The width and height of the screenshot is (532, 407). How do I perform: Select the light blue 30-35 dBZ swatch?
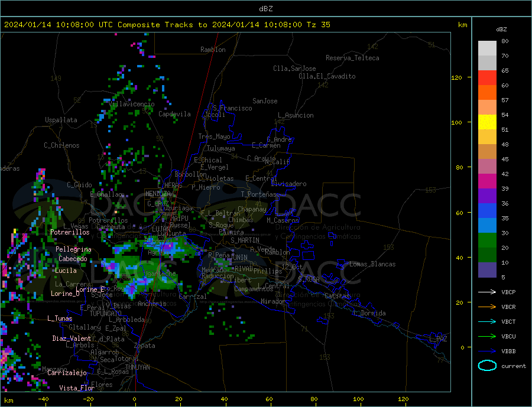[x=487, y=226]
